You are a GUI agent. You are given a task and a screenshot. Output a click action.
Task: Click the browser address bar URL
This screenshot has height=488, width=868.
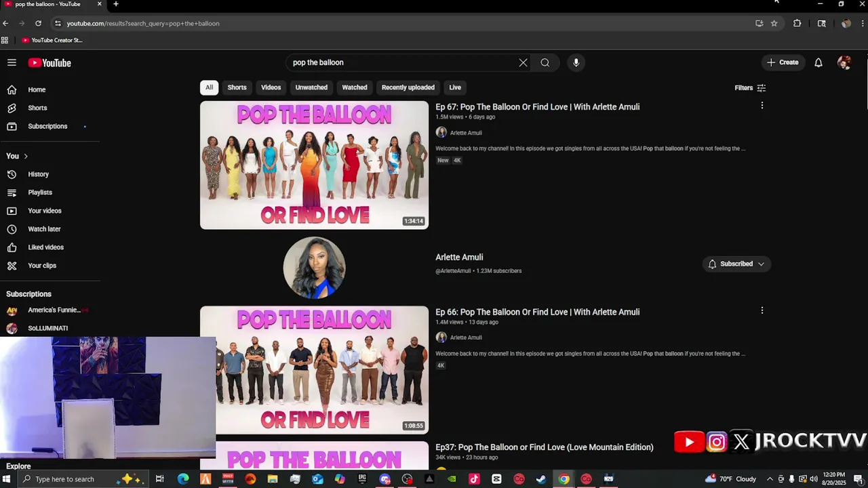pos(143,23)
